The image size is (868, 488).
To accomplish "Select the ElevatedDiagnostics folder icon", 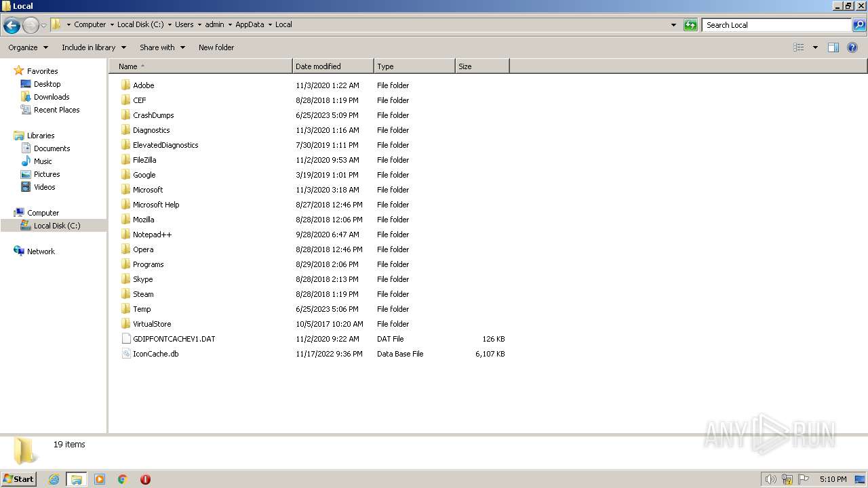I will [125, 145].
